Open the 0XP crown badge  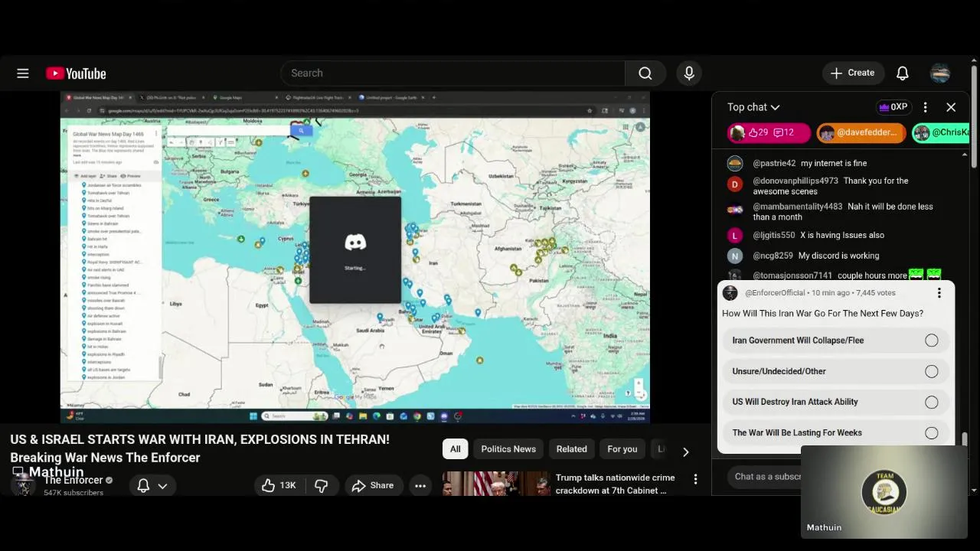pos(893,107)
